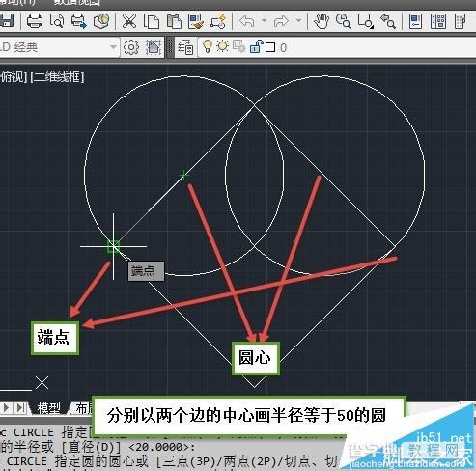This screenshot has height=471, width=476.
Task: Click the 3D Print icon
Action: [x=101, y=21]
